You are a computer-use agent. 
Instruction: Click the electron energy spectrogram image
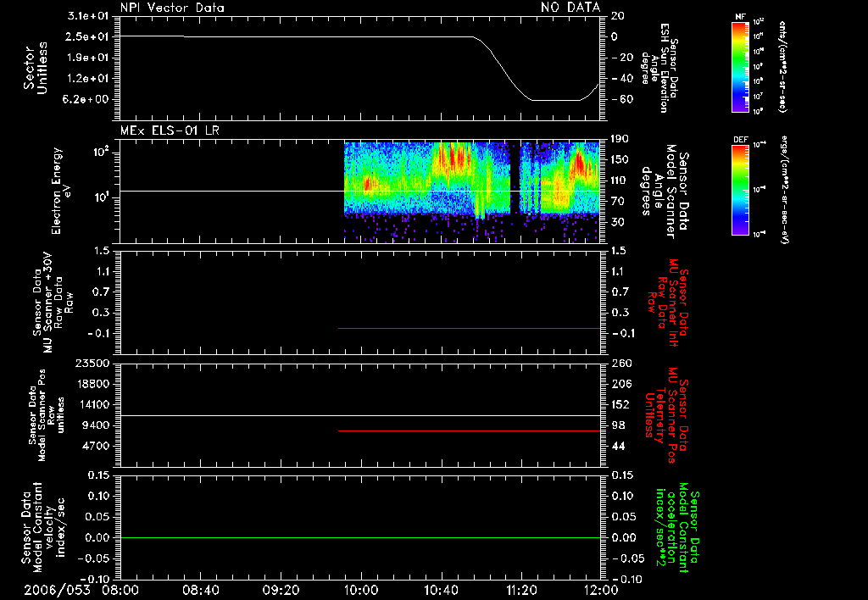click(x=471, y=192)
